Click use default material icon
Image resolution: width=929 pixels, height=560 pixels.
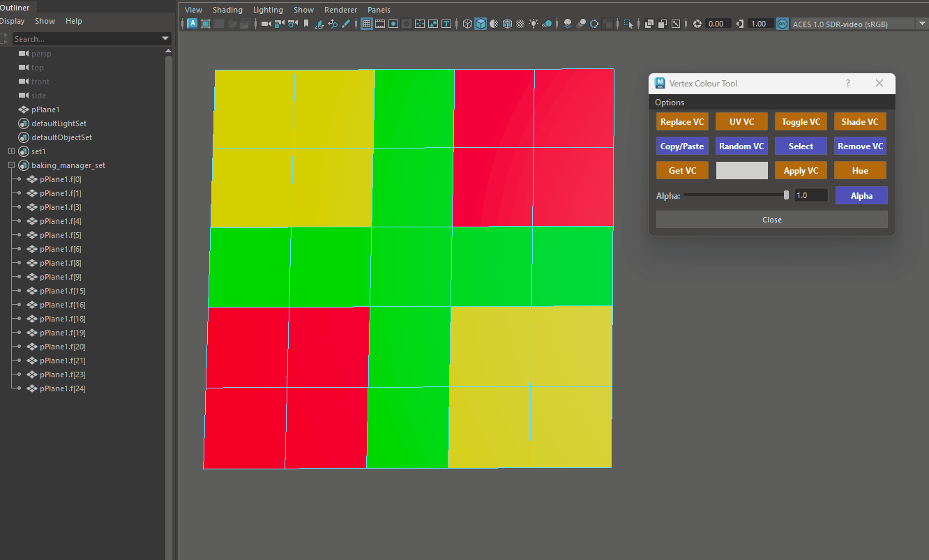coord(494,24)
